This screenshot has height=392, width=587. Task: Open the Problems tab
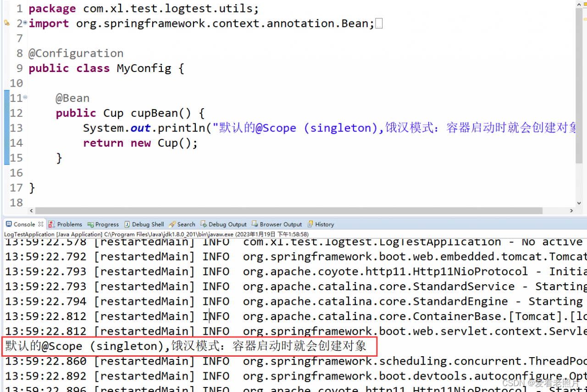tap(66, 224)
